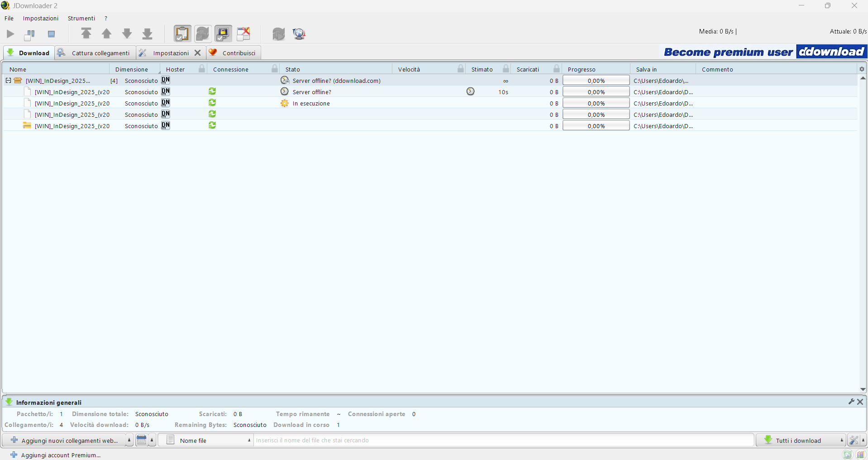
Task: Open the Impostazioni menu in menu bar
Action: [41, 18]
